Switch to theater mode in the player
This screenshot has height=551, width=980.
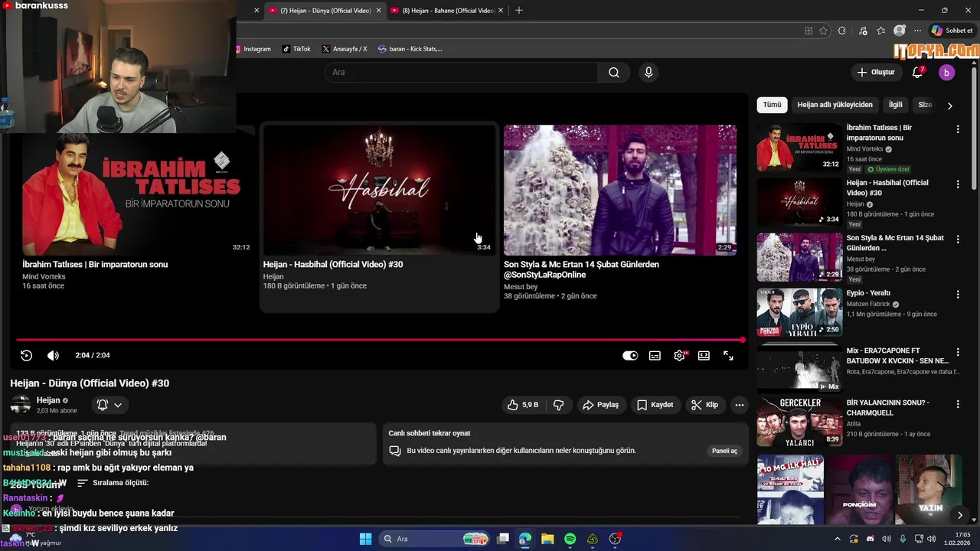[704, 356]
